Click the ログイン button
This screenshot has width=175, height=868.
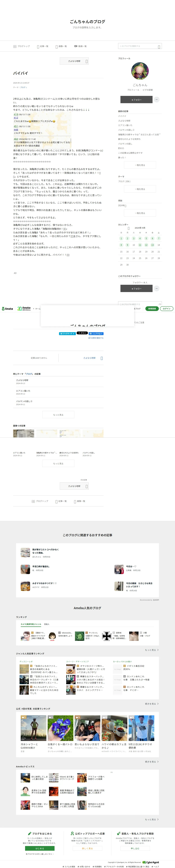167,309
